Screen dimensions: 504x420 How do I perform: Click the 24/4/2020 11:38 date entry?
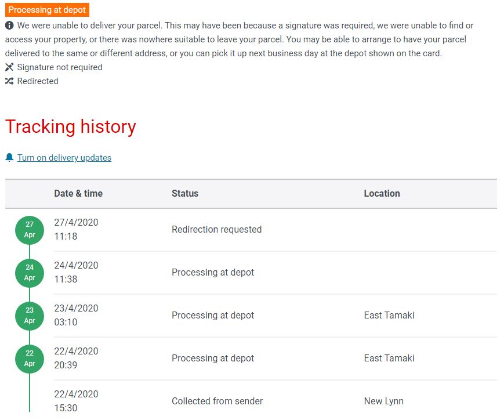pos(76,272)
